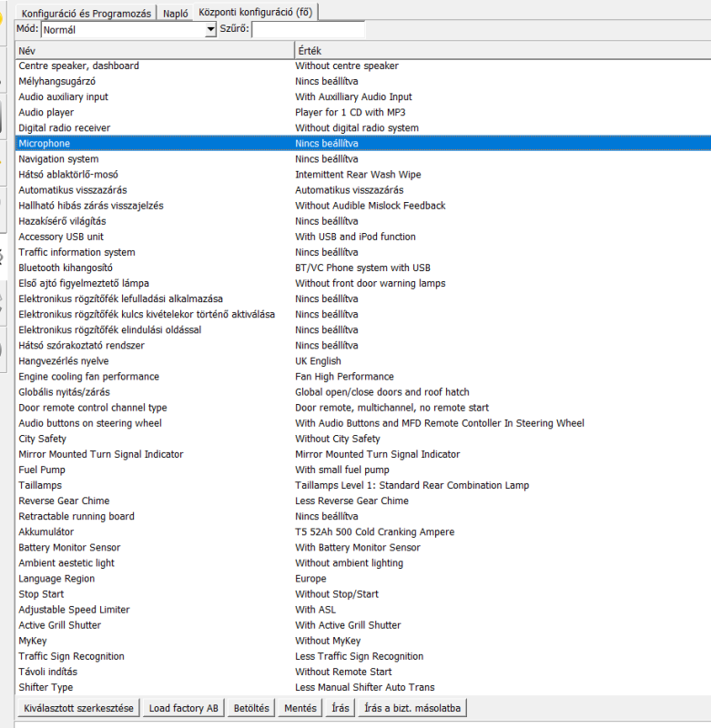
Task: Select the Digital radio receiver row
Action: point(363,128)
